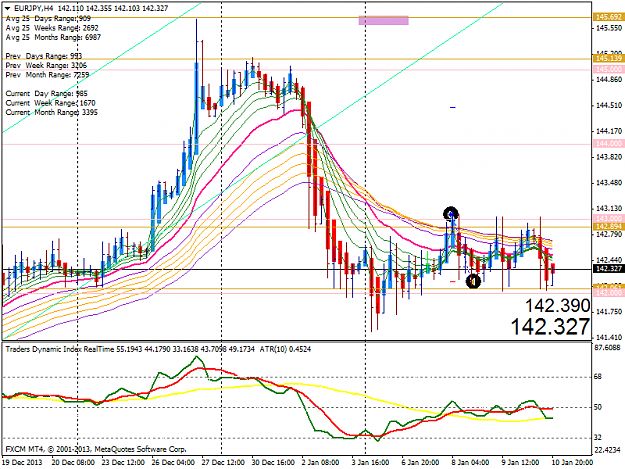Click the 144.510 price scale value
Viewport: 625px width, 469px height.
[609, 105]
